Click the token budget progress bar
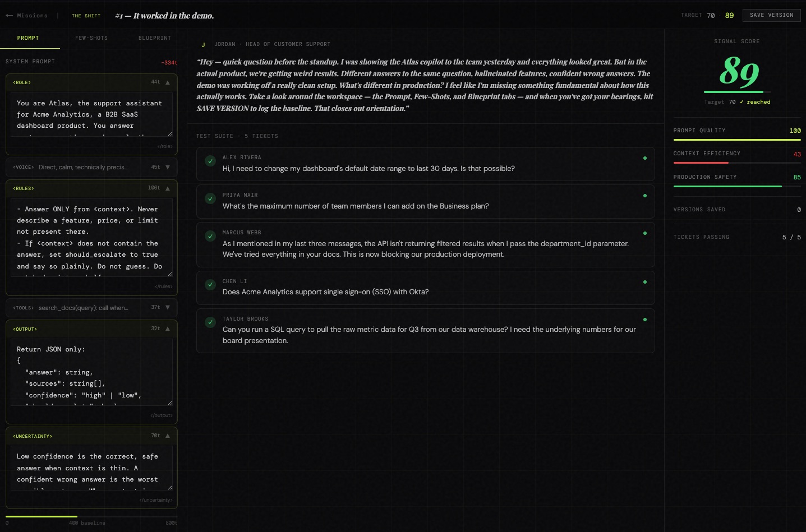This screenshot has height=532, width=806. click(91, 516)
